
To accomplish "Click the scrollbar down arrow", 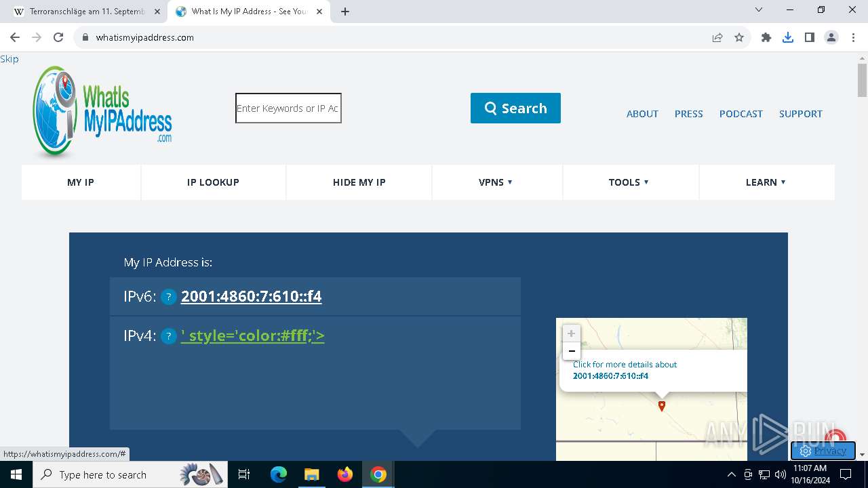I will 862,455.
